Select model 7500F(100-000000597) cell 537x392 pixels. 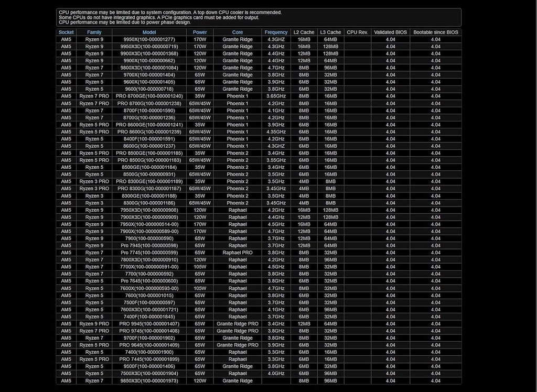(x=149, y=302)
